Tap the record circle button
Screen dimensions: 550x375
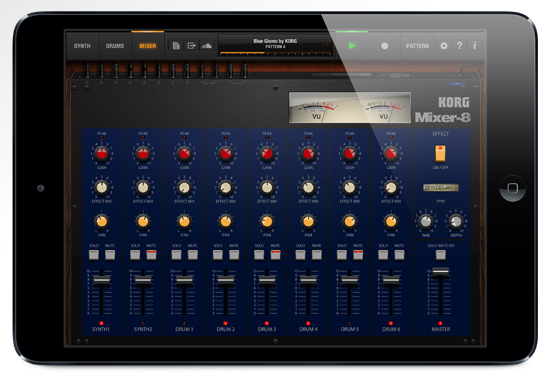click(x=384, y=46)
